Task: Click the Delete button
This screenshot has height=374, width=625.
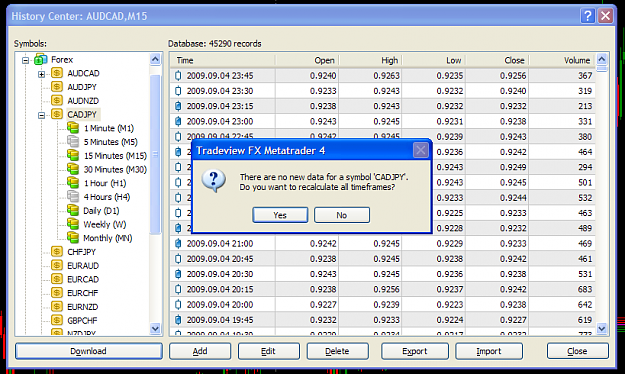Action: click(337, 351)
